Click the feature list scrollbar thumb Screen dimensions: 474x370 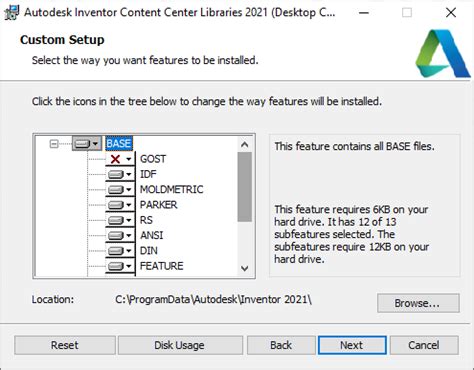(245, 187)
